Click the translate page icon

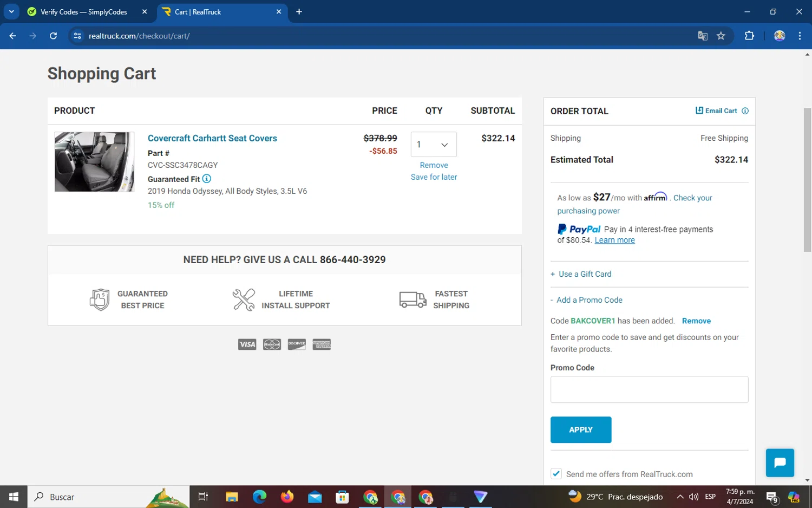(x=703, y=36)
